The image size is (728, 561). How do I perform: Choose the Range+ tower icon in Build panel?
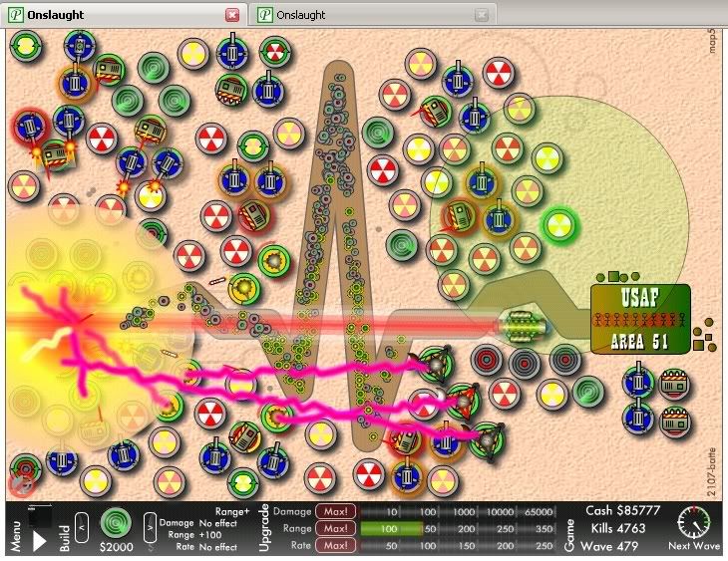[116, 523]
